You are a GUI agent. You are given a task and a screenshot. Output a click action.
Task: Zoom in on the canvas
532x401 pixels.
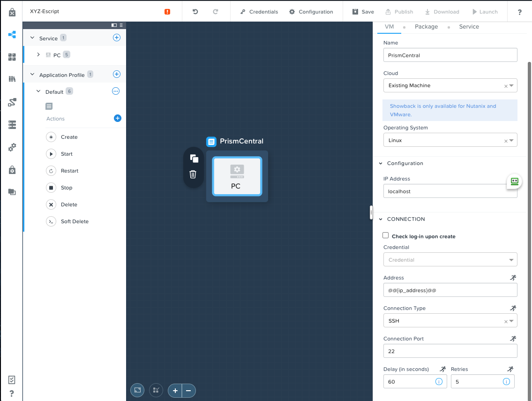click(175, 391)
